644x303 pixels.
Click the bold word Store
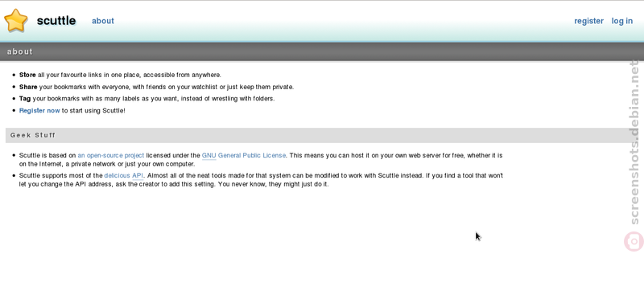(27, 75)
